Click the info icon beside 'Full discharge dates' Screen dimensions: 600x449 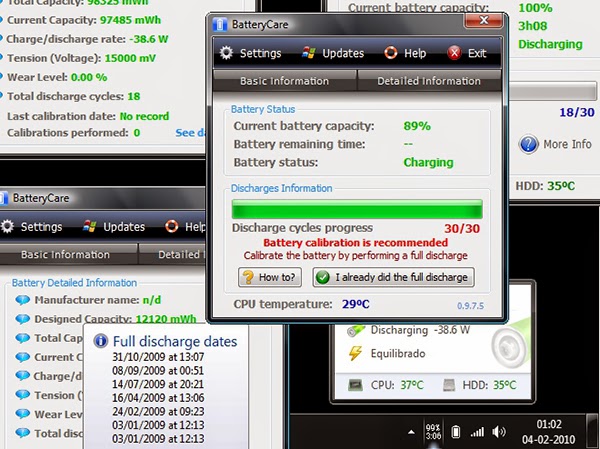point(100,341)
